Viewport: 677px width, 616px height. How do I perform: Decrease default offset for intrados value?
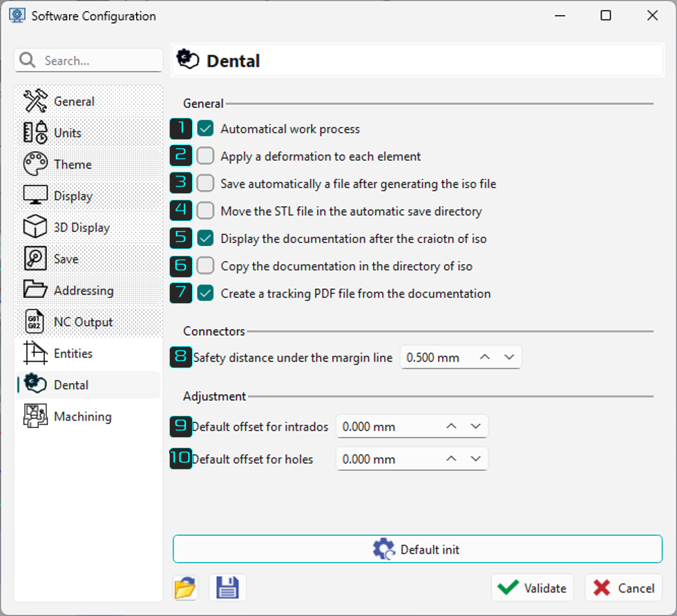476,426
